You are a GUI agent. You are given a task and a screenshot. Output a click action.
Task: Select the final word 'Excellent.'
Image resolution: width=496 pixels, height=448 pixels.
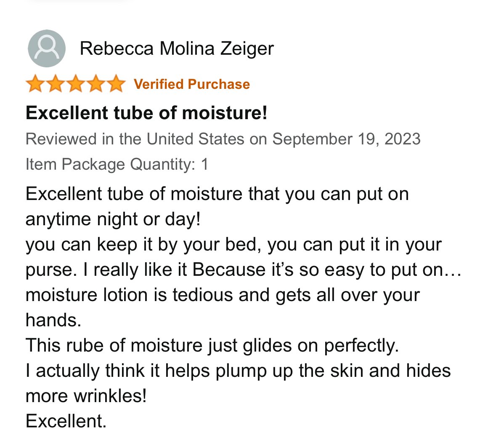tap(66, 421)
